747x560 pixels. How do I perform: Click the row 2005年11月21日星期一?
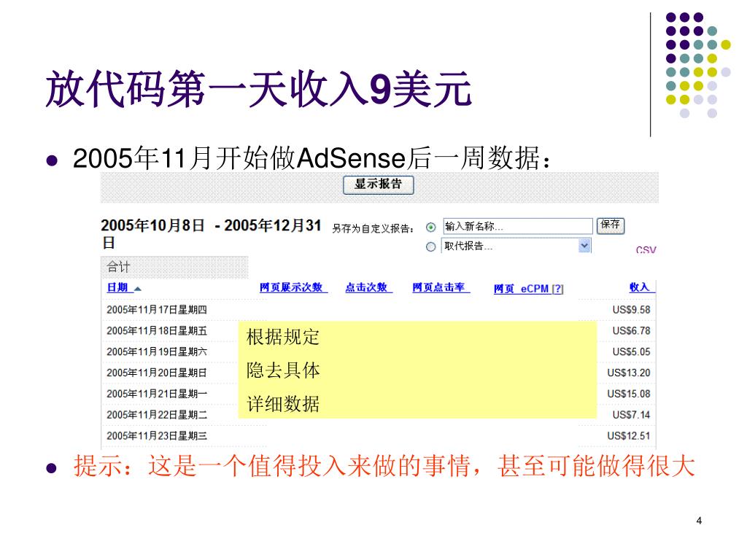click(x=379, y=393)
